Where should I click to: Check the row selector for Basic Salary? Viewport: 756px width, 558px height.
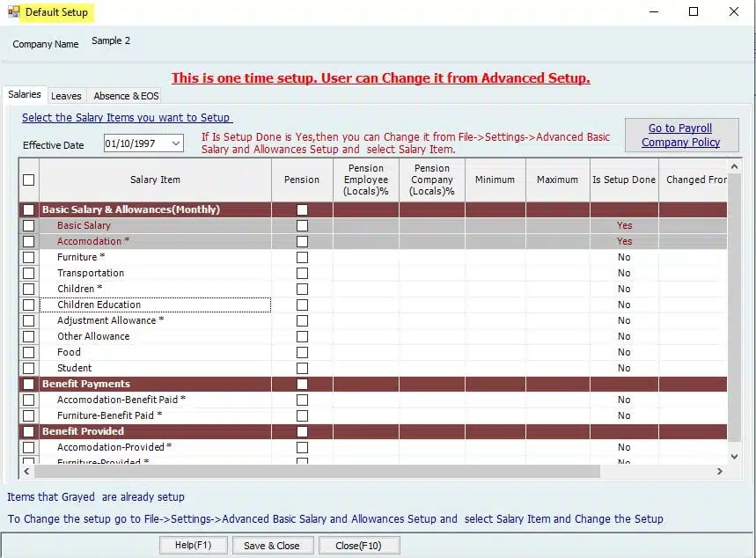[29, 225]
